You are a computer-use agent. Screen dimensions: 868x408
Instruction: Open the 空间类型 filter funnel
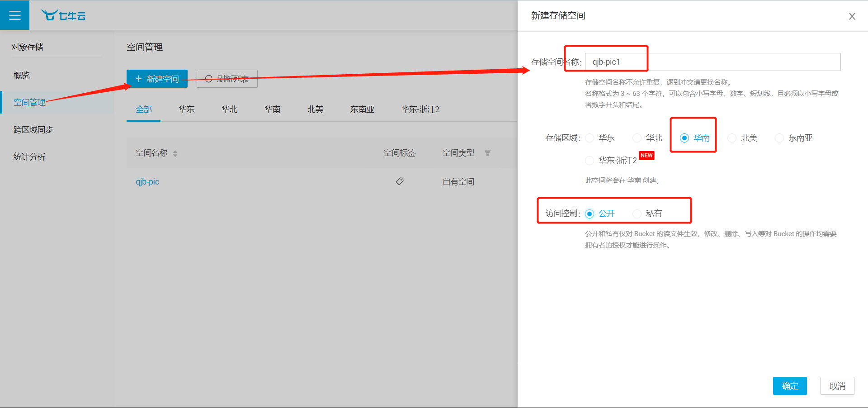[x=487, y=153]
